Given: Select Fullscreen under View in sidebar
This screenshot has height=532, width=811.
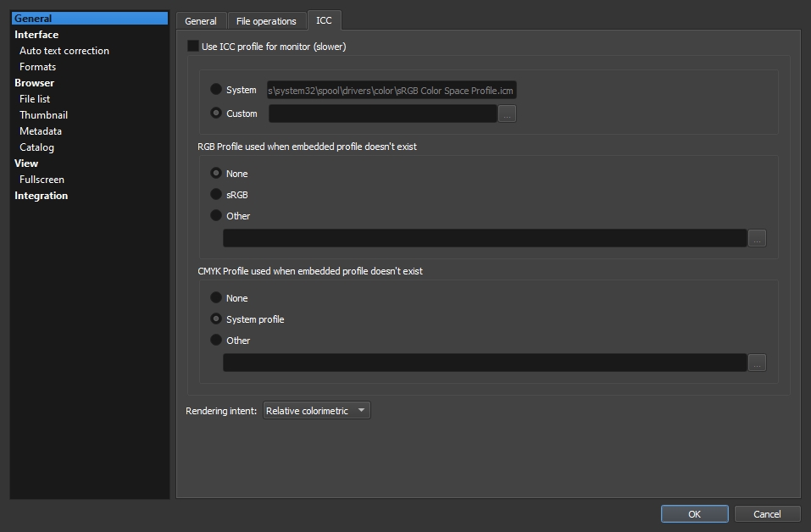Looking at the screenshot, I should (42, 180).
